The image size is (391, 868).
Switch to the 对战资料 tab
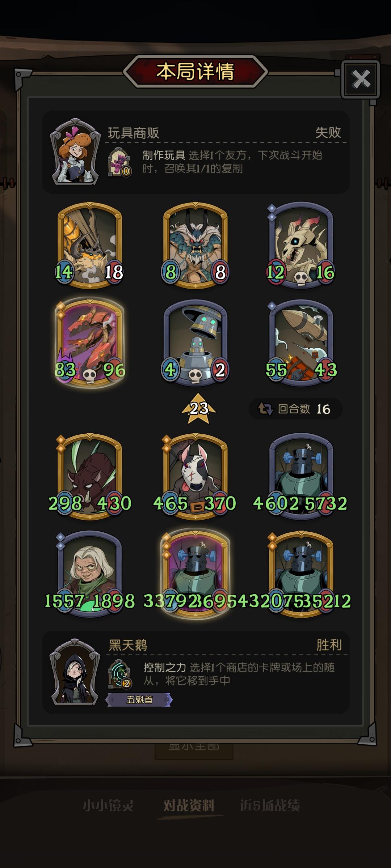(x=189, y=805)
